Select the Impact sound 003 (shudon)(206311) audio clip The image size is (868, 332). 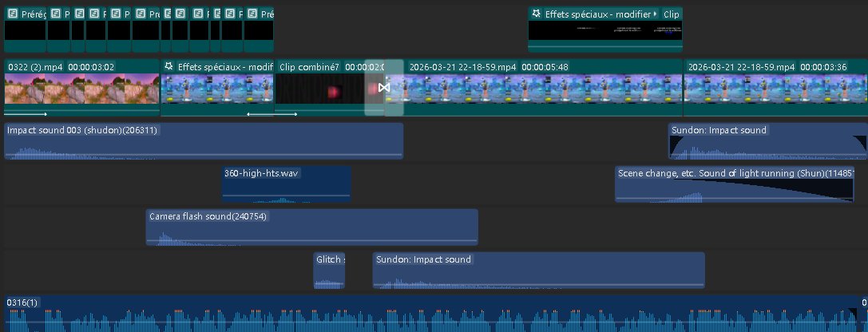tap(204, 141)
